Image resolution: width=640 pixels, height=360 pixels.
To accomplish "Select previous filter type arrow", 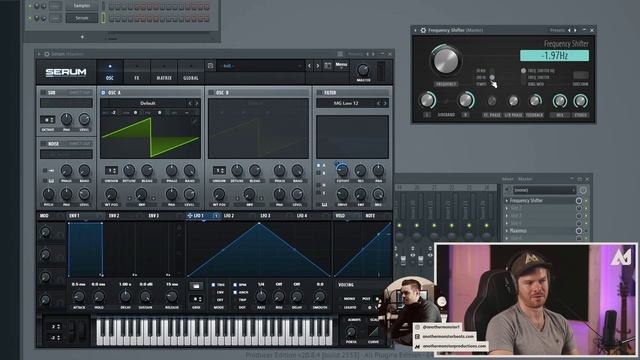I will pos(378,103).
